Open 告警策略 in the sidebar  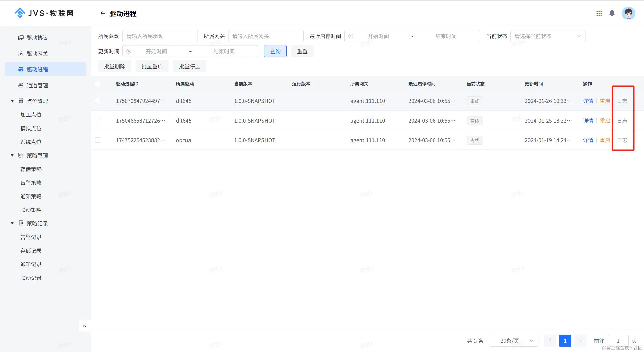click(x=31, y=183)
